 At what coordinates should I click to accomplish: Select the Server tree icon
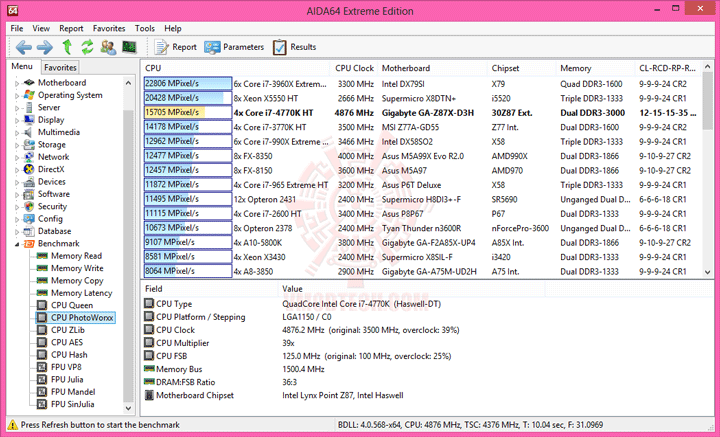29,107
